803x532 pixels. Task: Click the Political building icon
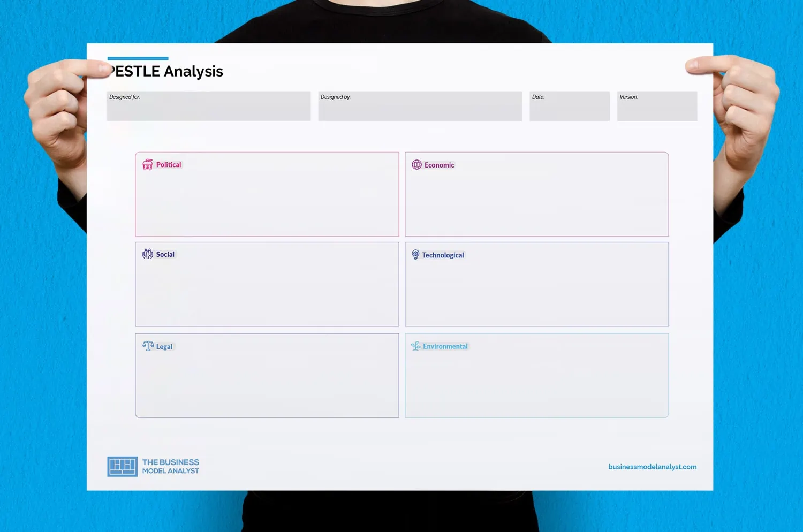[147, 164]
